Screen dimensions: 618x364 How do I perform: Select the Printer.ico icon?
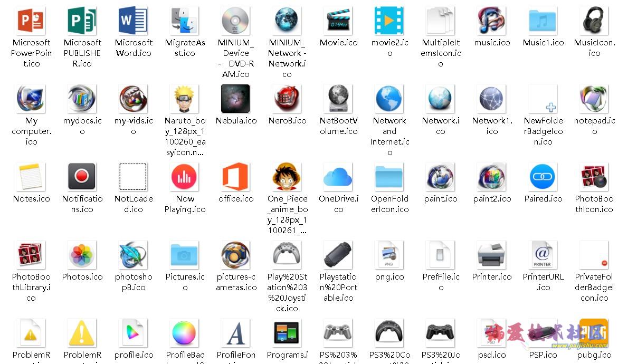(x=492, y=254)
